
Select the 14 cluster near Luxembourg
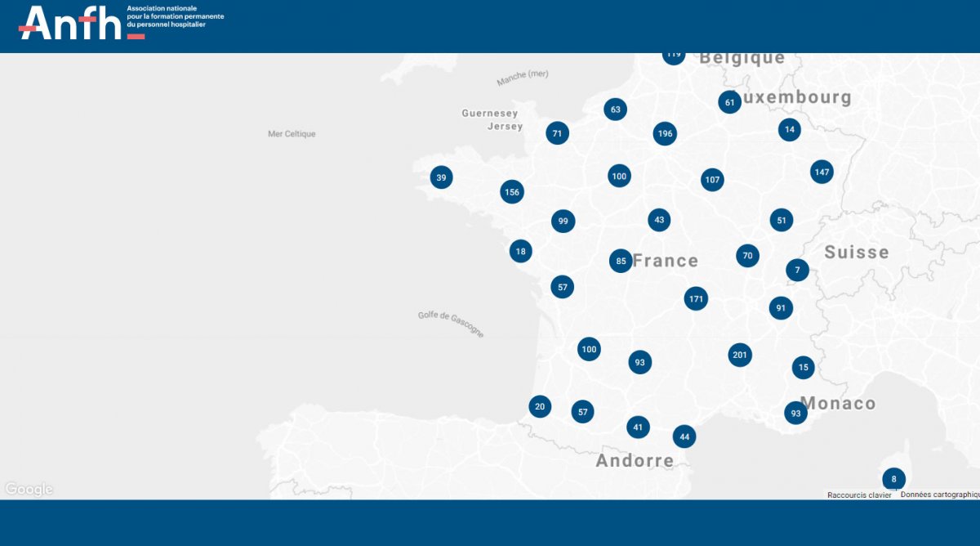point(789,129)
